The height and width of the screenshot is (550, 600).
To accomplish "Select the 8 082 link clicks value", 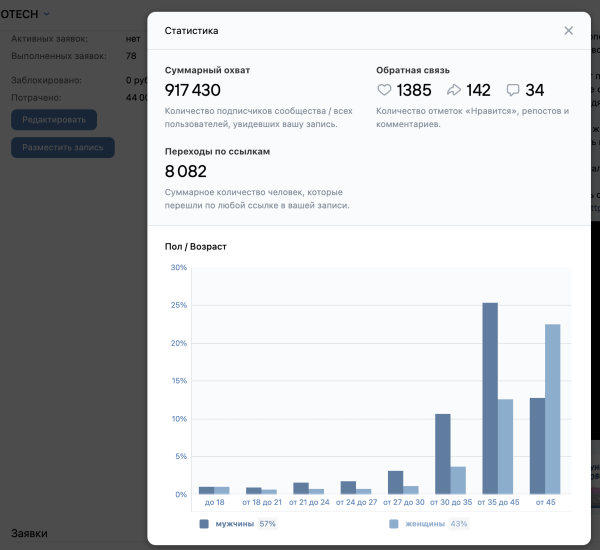I will click(x=186, y=171).
